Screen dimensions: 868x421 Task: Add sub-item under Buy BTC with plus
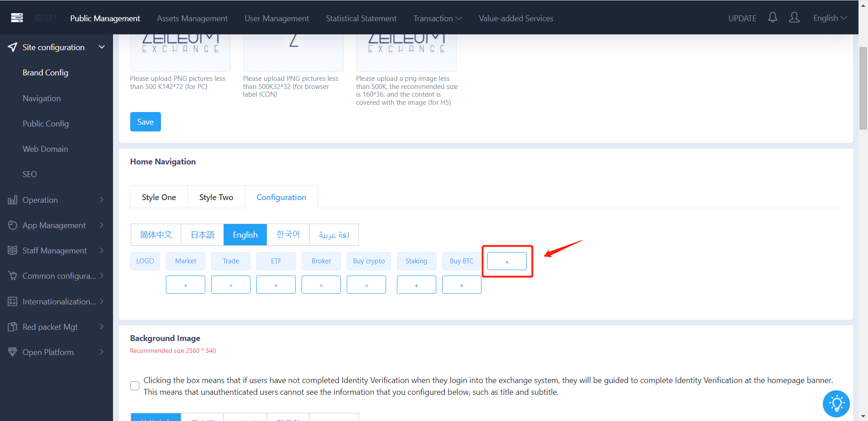click(462, 285)
